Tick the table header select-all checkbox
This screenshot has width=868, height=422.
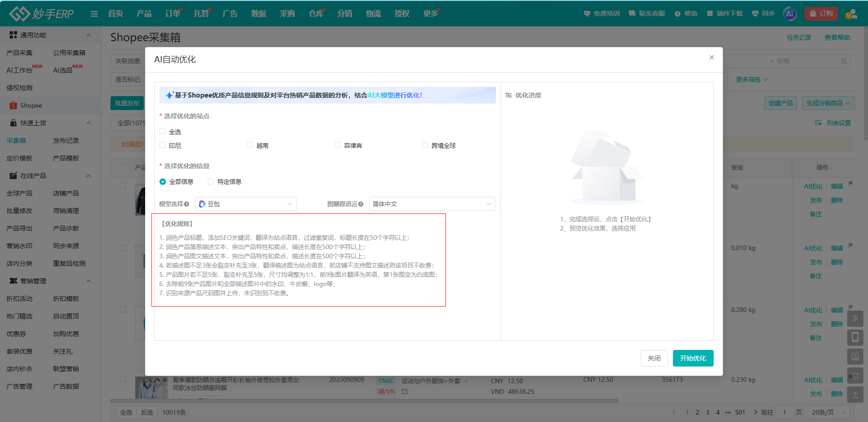click(x=123, y=167)
